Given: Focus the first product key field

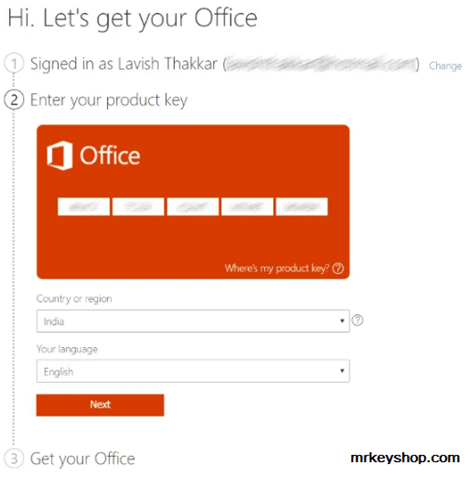Looking at the screenshot, I should [84, 207].
